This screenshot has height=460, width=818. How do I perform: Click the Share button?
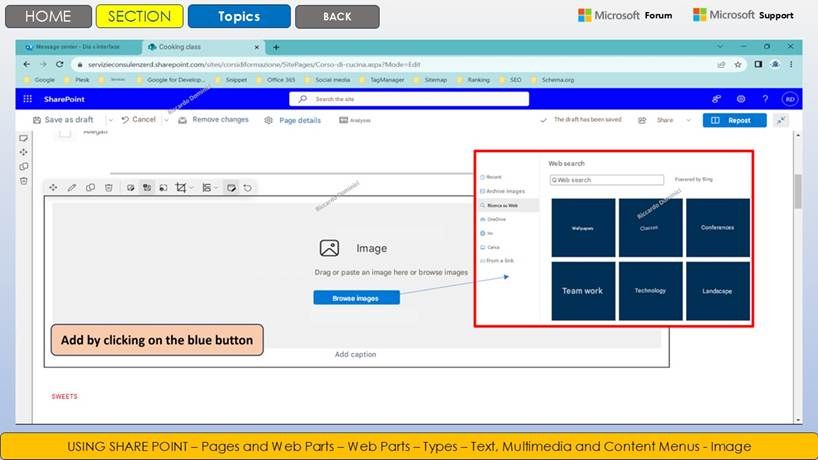(658, 120)
